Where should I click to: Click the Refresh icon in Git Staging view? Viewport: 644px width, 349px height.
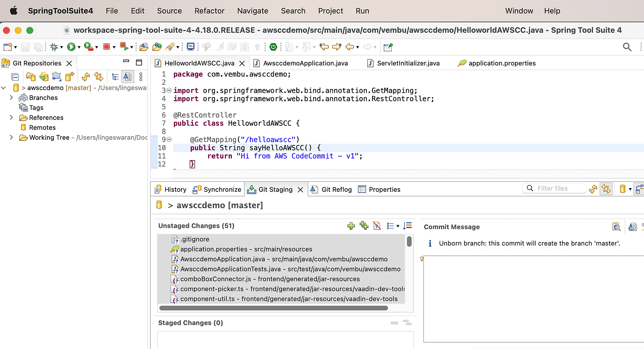point(593,189)
